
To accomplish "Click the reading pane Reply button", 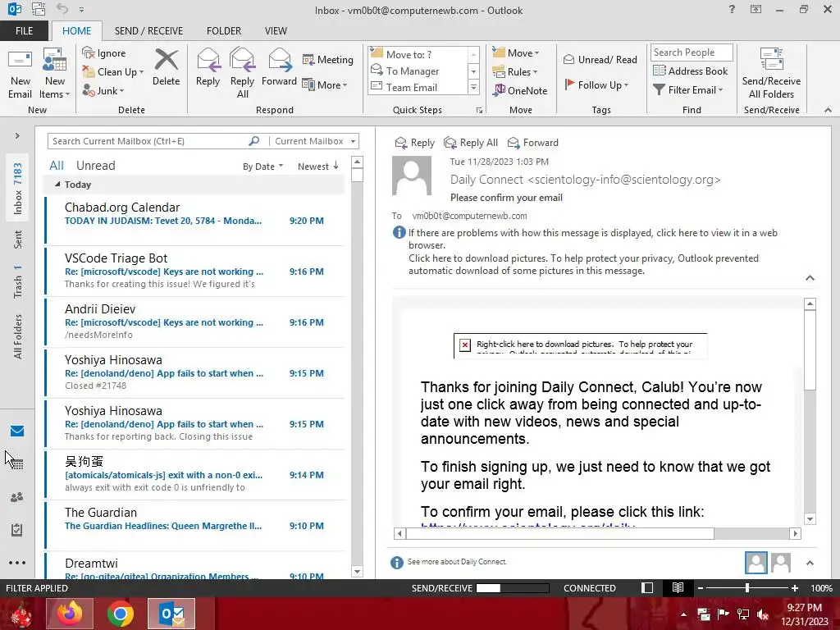I will (414, 143).
